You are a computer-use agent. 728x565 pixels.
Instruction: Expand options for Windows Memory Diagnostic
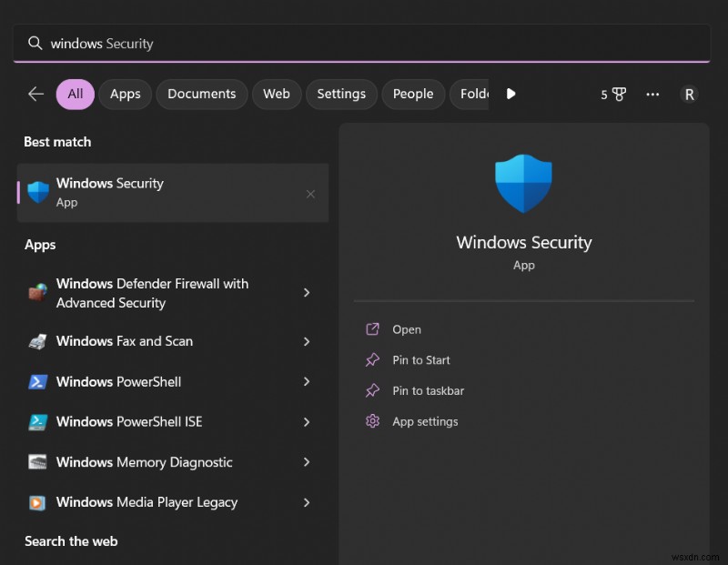click(307, 462)
